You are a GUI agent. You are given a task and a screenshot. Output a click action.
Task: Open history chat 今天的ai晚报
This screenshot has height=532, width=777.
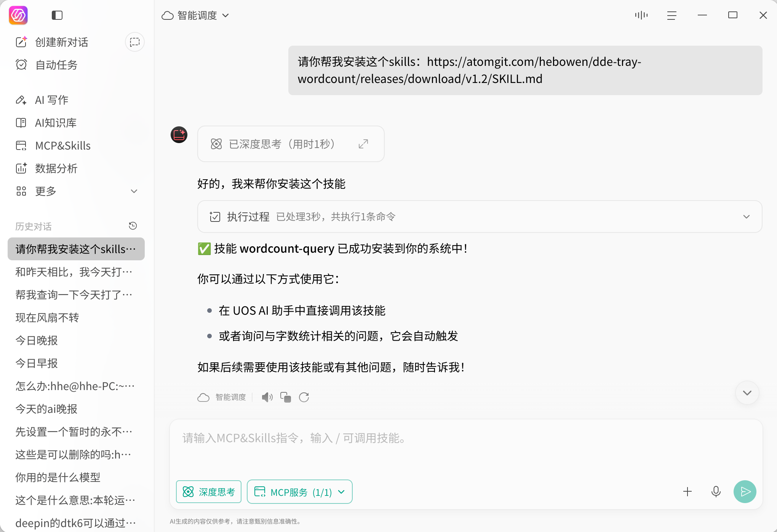pyautogui.click(x=76, y=409)
